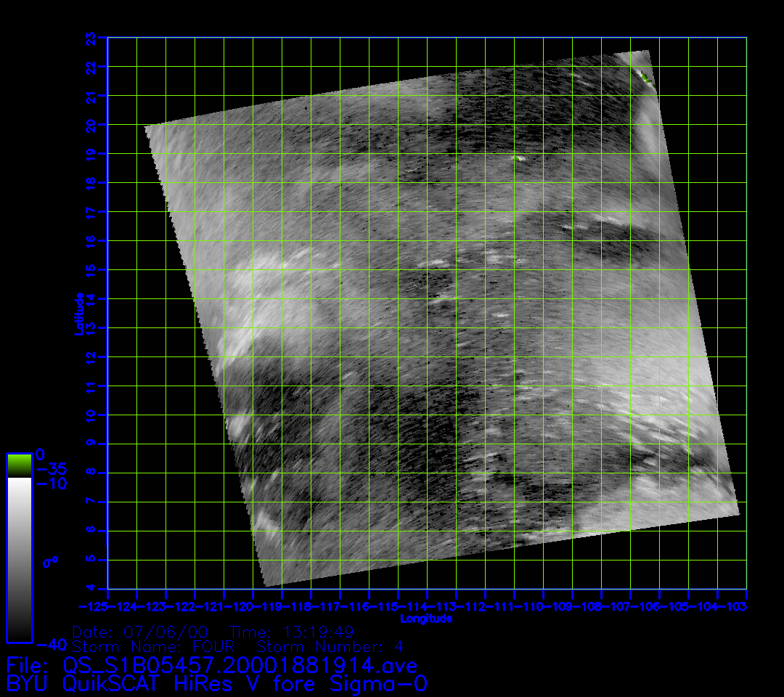
Task: Click the -40 label below the color bar
Action: [x=51, y=645]
